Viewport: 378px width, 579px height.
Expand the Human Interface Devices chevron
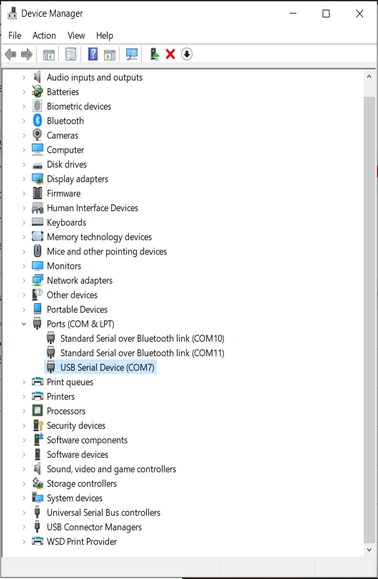[24, 208]
